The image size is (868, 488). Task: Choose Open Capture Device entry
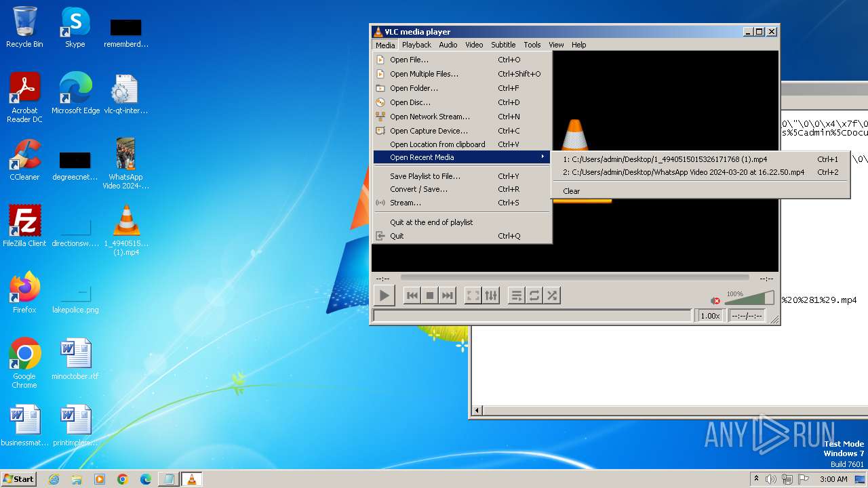click(463, 131)
